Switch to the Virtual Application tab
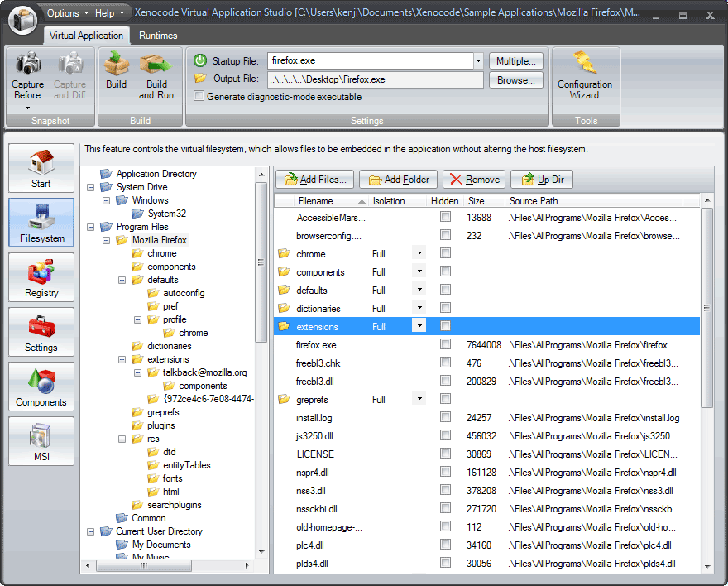The height and width of the screenshot is (586, 728). click(x=86, y=36)
